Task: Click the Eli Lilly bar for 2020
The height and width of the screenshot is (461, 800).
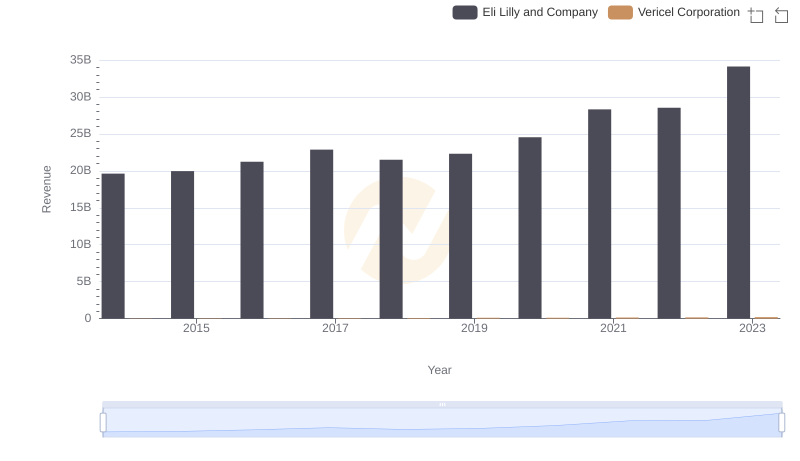Action: click(x=530, y=227)
